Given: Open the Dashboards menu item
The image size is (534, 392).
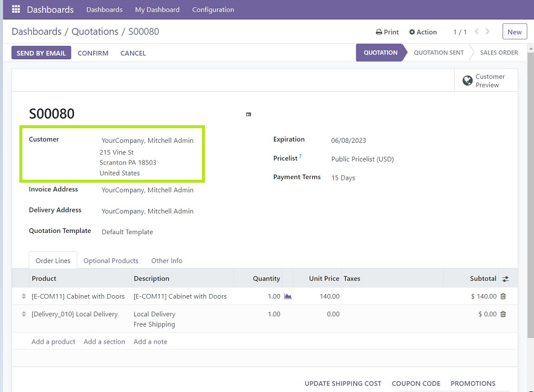Looking at the screenshot, I should click(x=104, y=10).
